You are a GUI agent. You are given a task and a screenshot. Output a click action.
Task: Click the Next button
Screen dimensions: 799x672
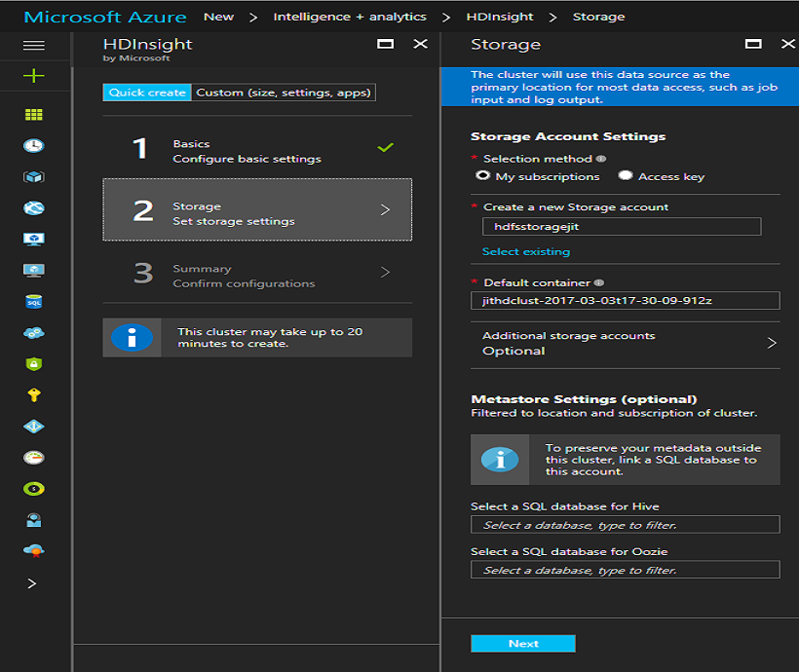click(x=522, y=644)
